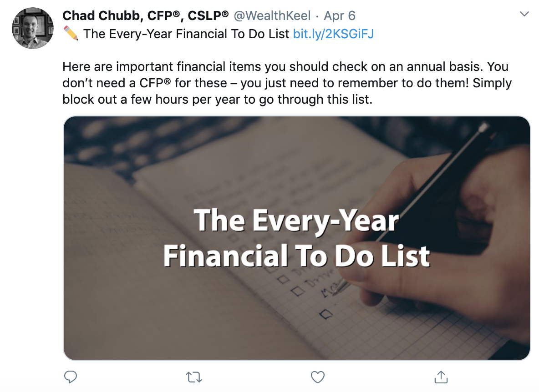Click the empty bottom checkbox drawn in the notebook
The height and width of the screenshot is (392, 539).
tap(326, 314)
